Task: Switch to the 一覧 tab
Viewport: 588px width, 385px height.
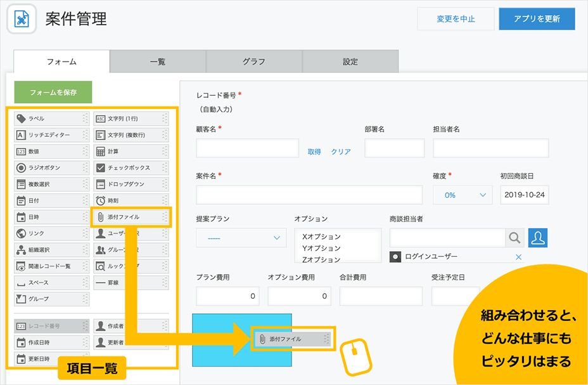Action: (x=158, y=62)
